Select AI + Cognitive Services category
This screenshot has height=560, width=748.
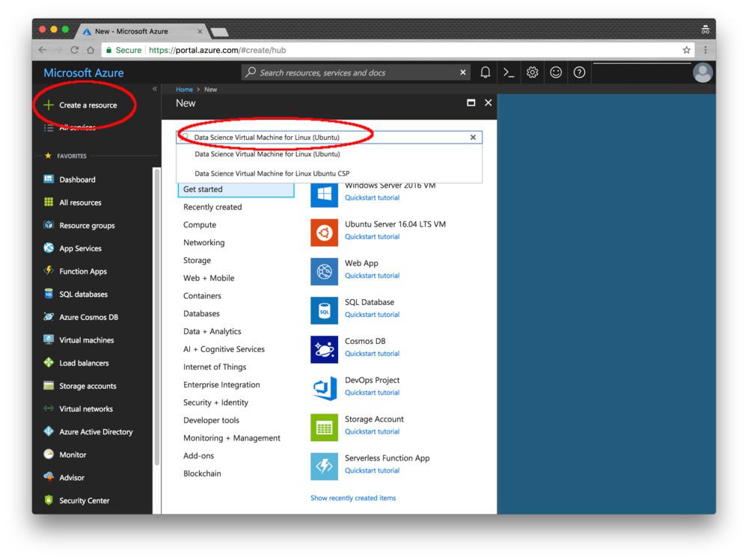click(224, 349)
